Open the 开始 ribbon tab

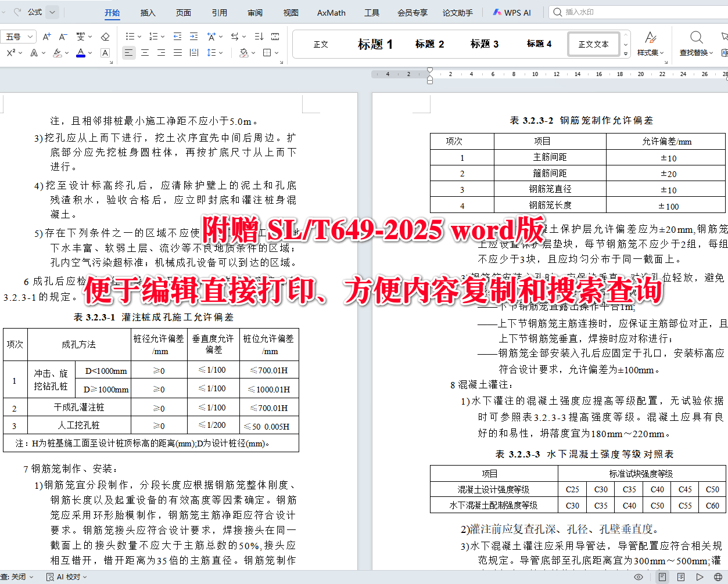click(x=112, y=12)
